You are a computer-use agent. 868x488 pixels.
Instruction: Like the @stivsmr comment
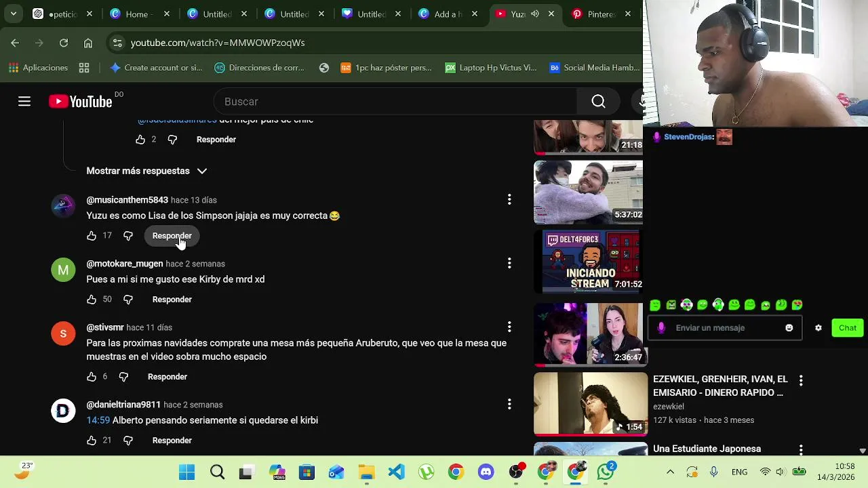(92, 377)
